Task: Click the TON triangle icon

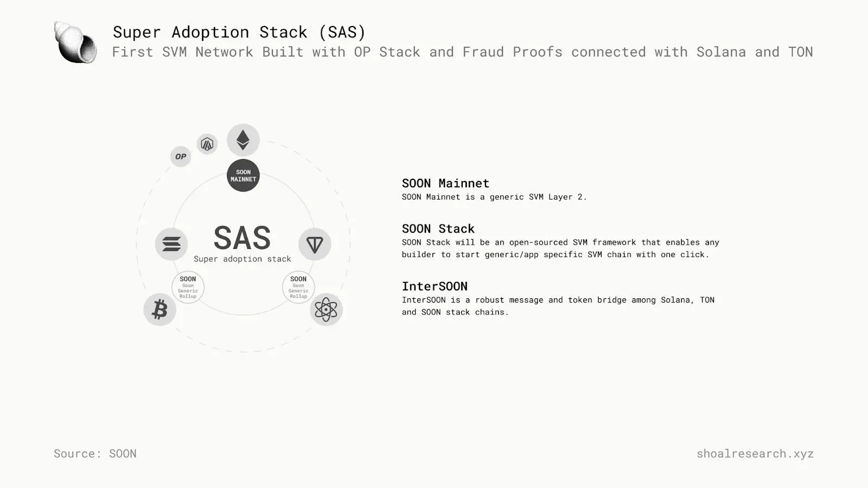Action: tap(315, 244)
